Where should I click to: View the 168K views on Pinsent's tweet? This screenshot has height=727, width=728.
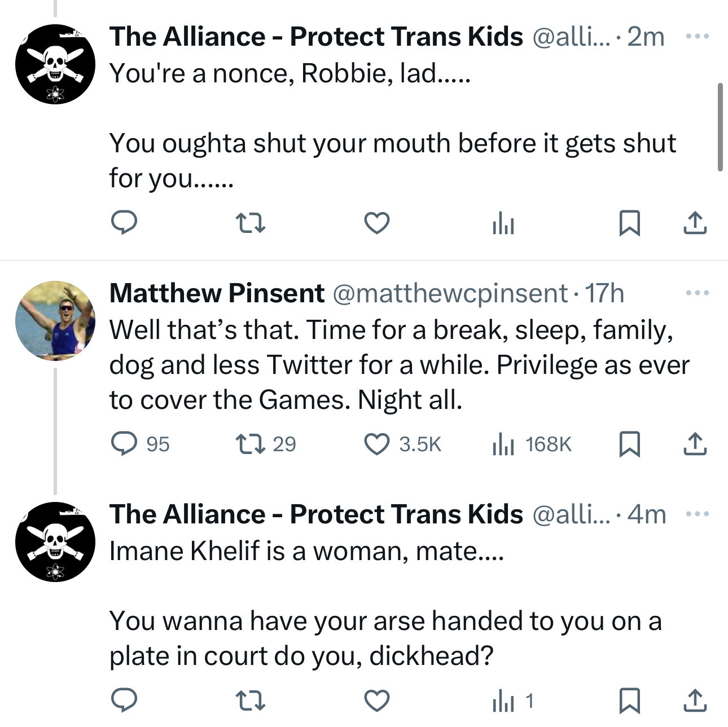coord(532,444)
